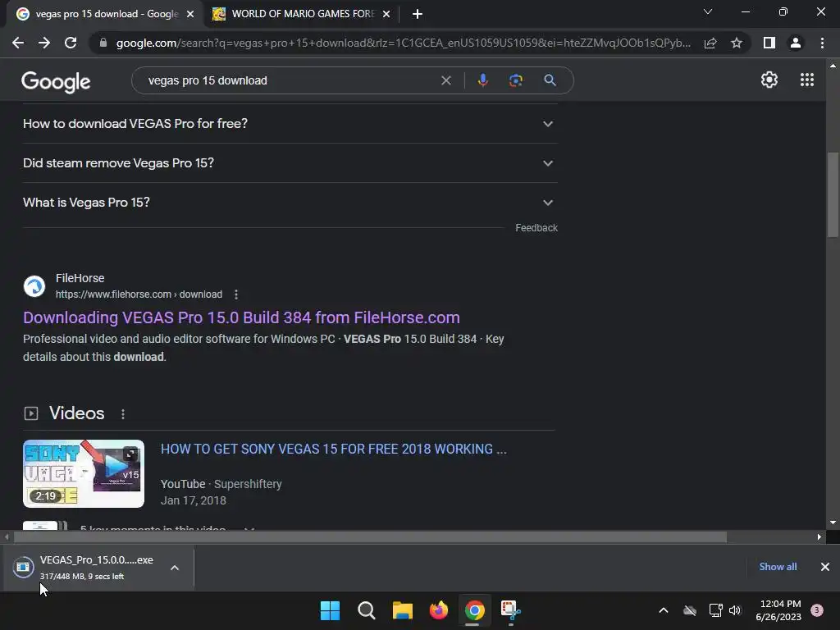Close the downloads bar
The width and height of the screenshot is (840, 630).
click(825, 567)
